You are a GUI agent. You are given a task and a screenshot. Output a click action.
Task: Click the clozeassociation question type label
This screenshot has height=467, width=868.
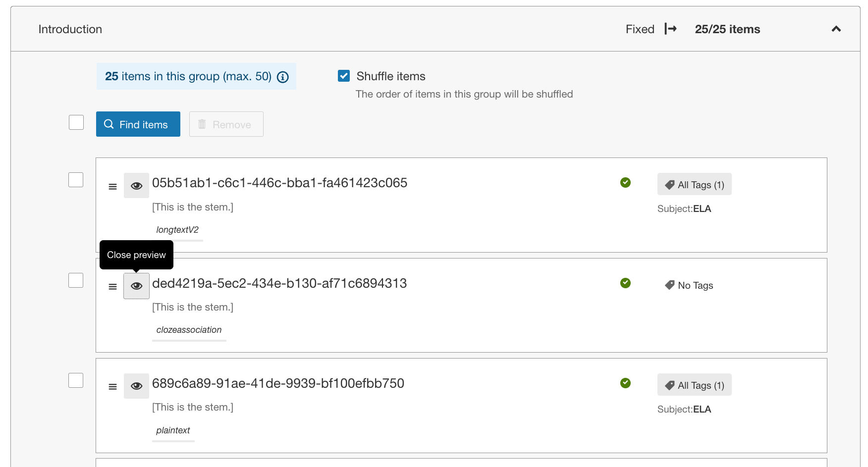(x=189, y=330)
